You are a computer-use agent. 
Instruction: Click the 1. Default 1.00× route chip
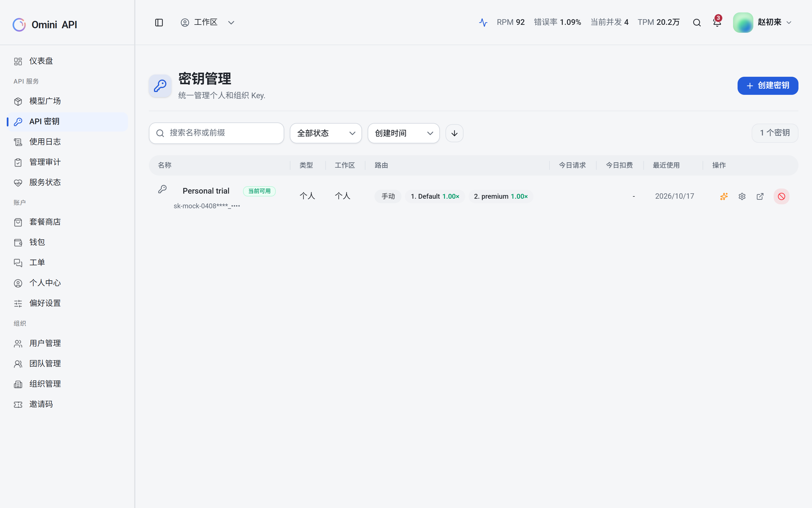[x=435, y=196]
